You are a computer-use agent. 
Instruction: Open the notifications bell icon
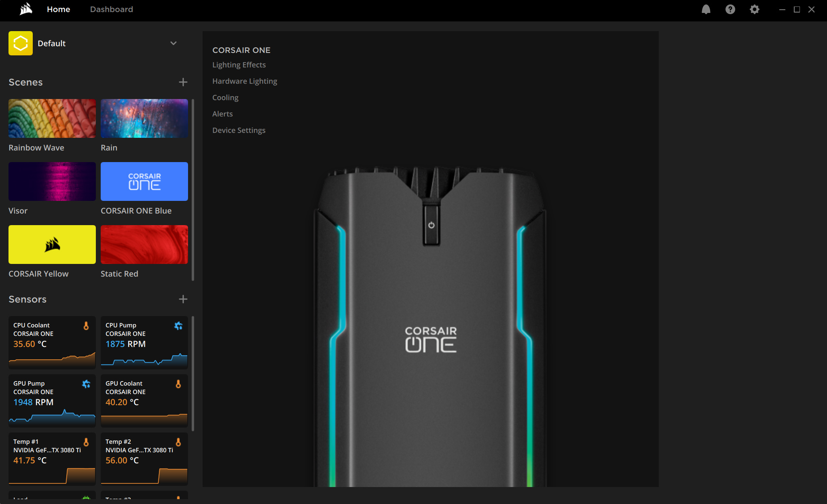coord(706,9)
